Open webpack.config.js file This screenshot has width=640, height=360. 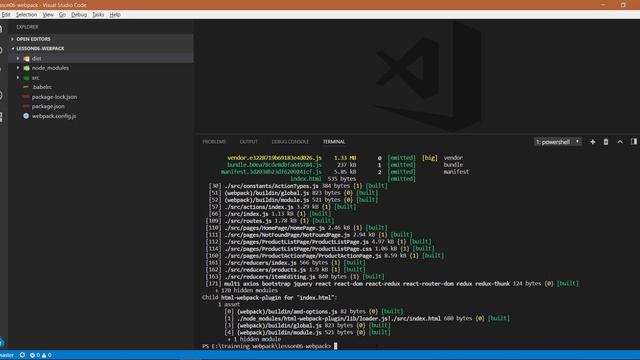pos(101,116)
